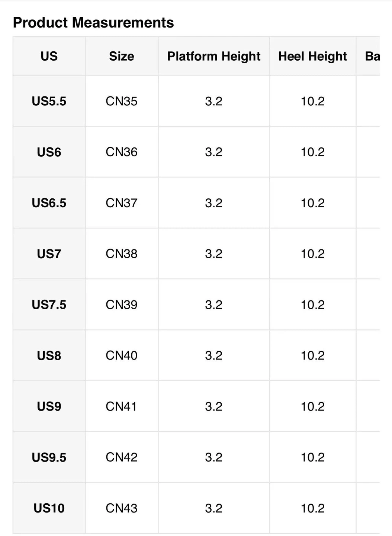
Task: Click the CN43 size cell
Action: click(x=122, y=508)
